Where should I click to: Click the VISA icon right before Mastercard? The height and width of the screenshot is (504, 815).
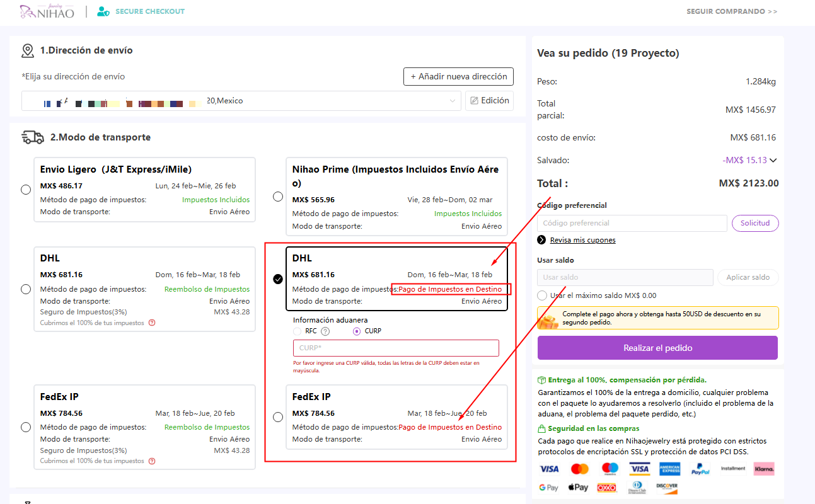coord(550,469)
